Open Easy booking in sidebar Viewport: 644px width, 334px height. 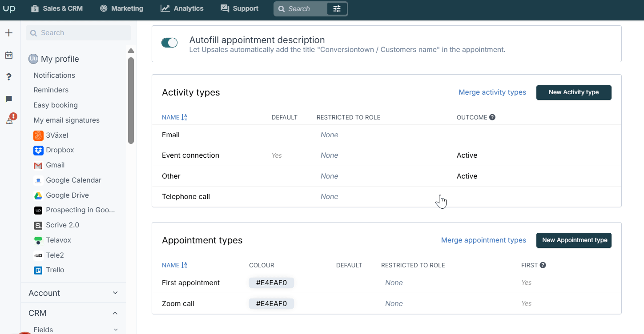56,105
